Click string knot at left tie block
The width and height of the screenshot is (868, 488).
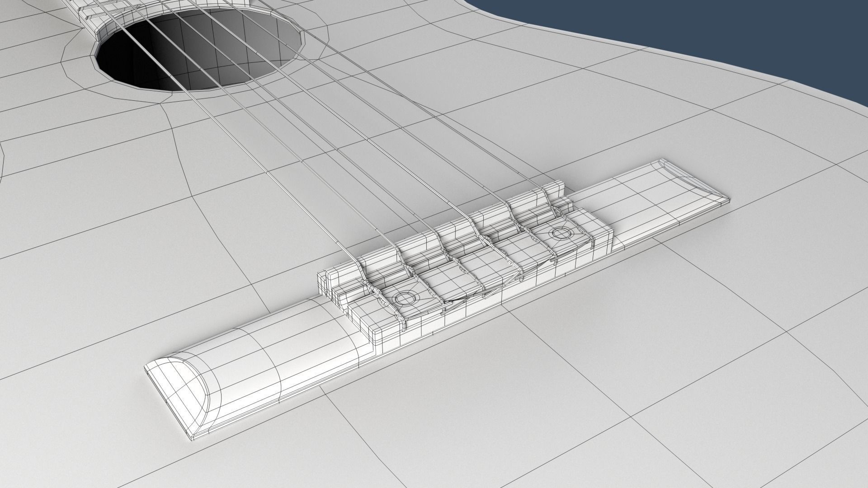(x=367, y=285)
